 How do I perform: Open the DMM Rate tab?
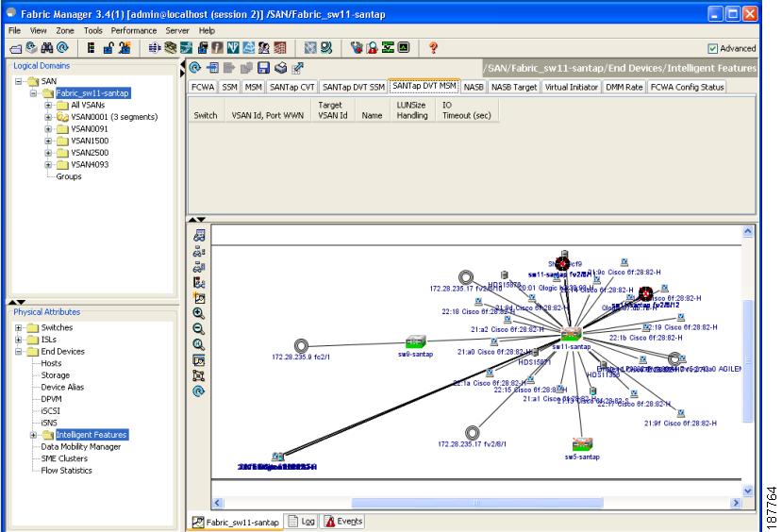(624, 87)
